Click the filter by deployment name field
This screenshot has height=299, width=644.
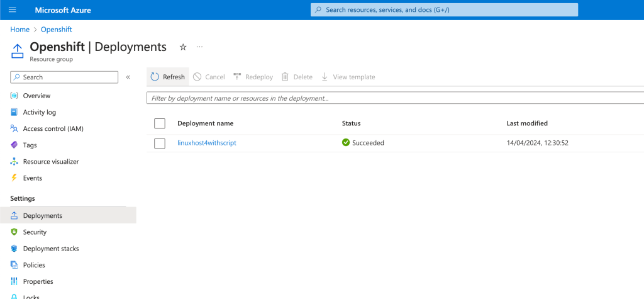pos(395,98)
